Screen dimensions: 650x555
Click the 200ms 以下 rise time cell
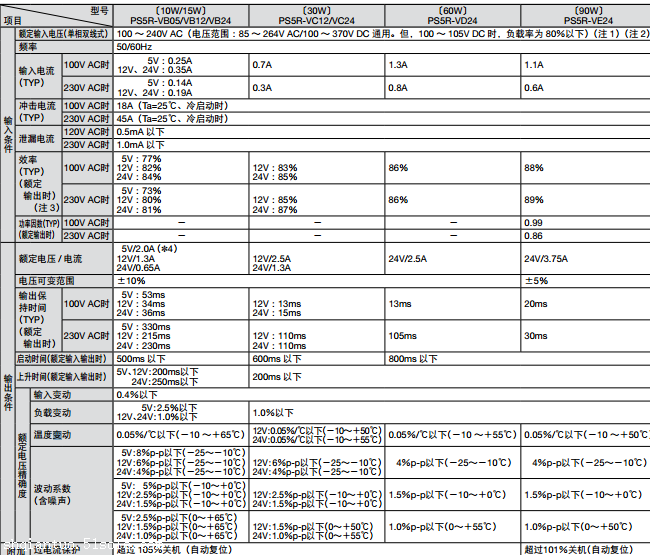coord(450,377)
